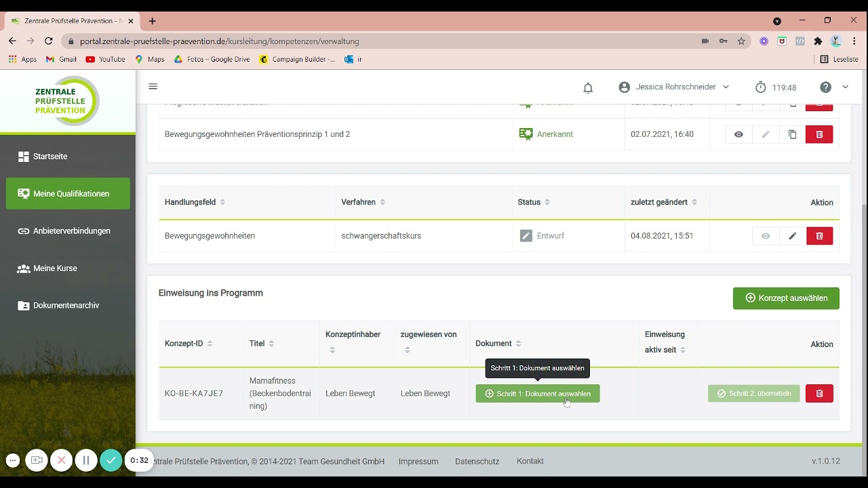Viewport: 868px width, 488px height.
Task: Open the Datenschutz link
Action: (477, 462)
